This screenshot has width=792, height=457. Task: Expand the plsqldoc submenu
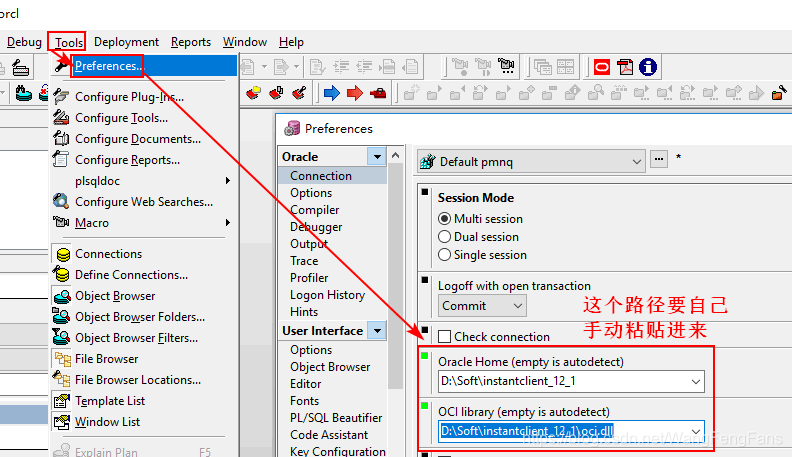pos(228,181)
